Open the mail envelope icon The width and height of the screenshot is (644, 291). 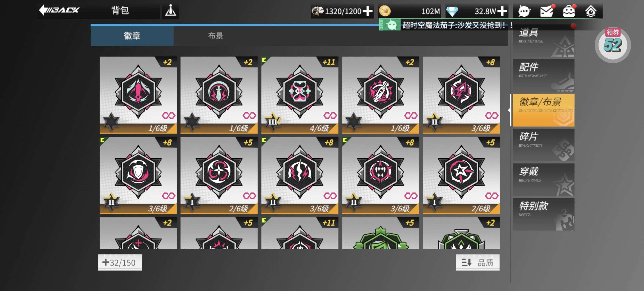547,11
